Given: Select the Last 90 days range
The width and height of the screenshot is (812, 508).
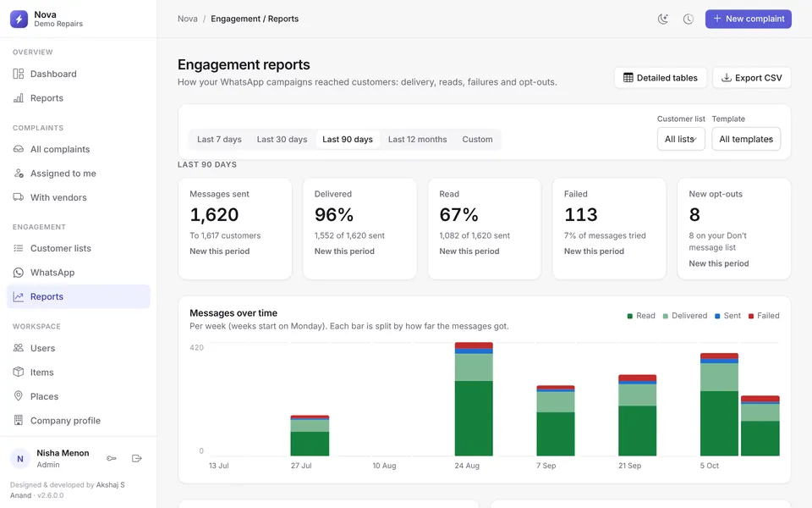Looking at the screenshot, I should (348, 140).
